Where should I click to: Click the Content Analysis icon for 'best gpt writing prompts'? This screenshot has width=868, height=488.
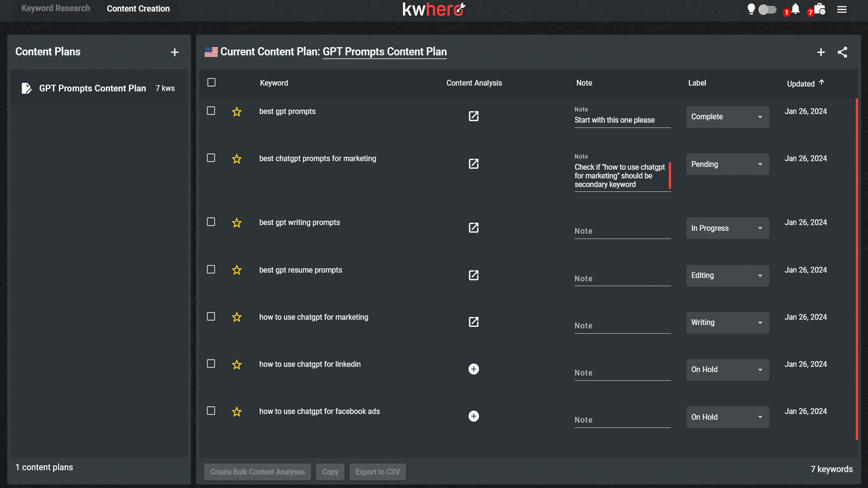point(474,227)
